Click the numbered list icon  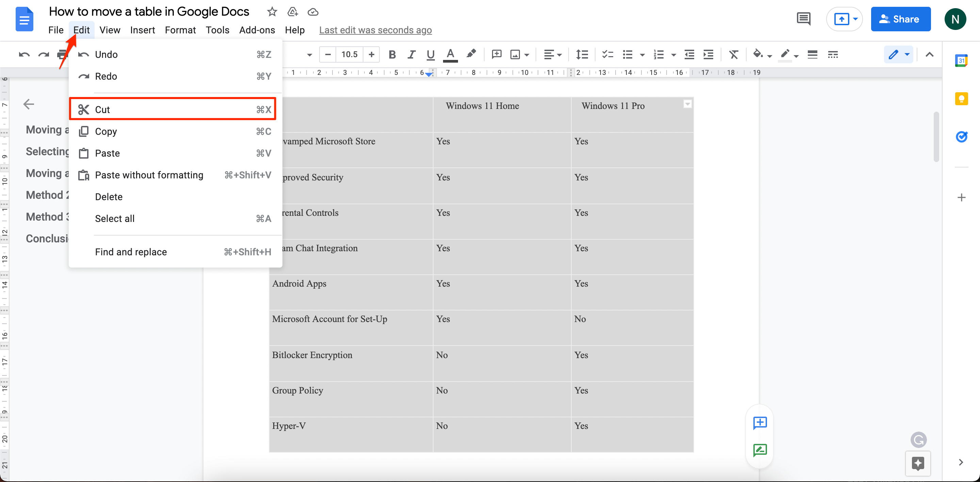tap(658, 54)
